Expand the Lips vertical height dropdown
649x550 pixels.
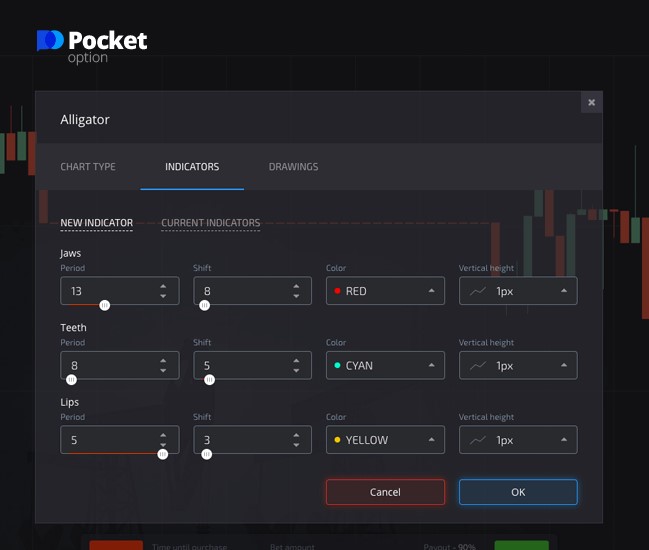[518, 440]
